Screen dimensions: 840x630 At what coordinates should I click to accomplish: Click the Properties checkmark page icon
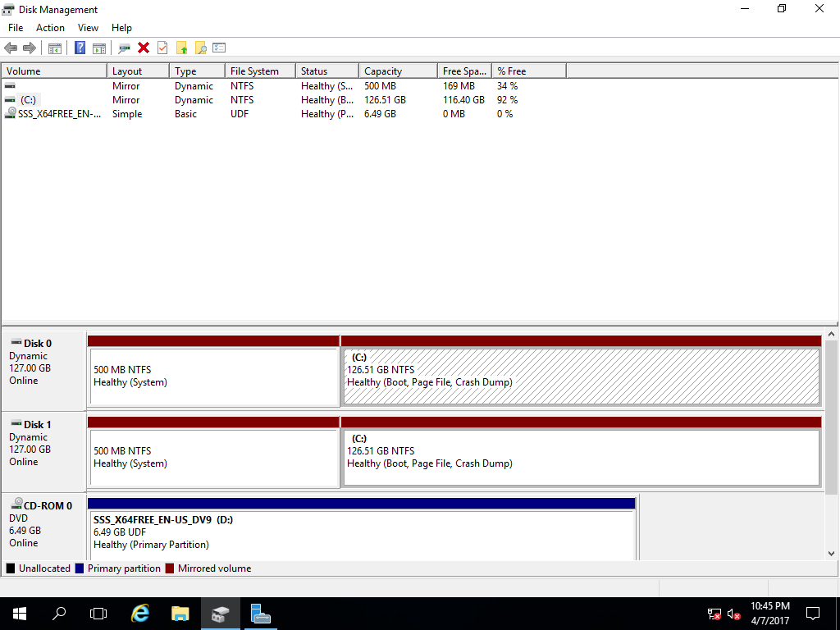pos(162,48)
